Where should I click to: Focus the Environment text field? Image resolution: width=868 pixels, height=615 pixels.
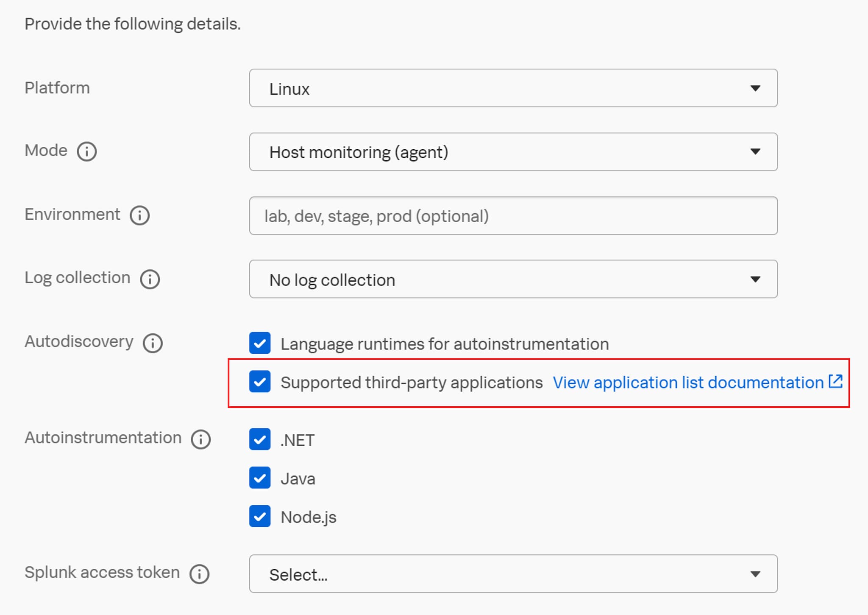[513, 215]
